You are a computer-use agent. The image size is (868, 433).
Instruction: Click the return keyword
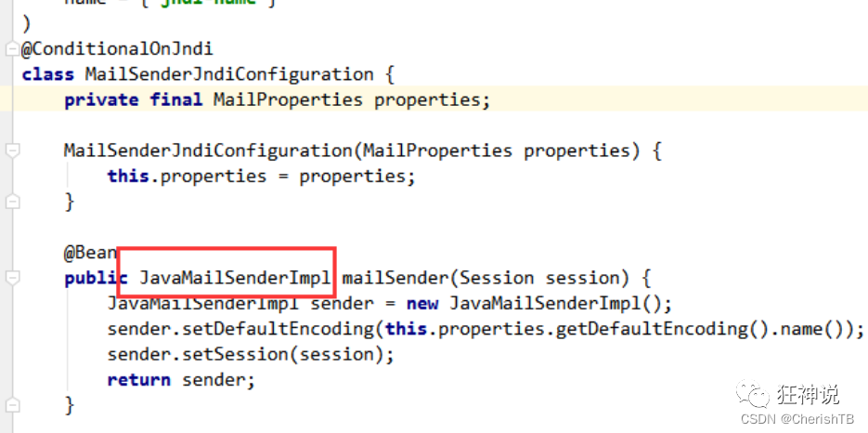click(x=139, y=380)
